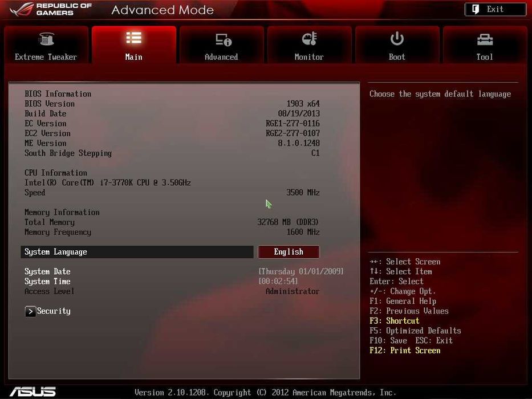Open the English language dropdown

pyautogui.click(x=289, y=252)
